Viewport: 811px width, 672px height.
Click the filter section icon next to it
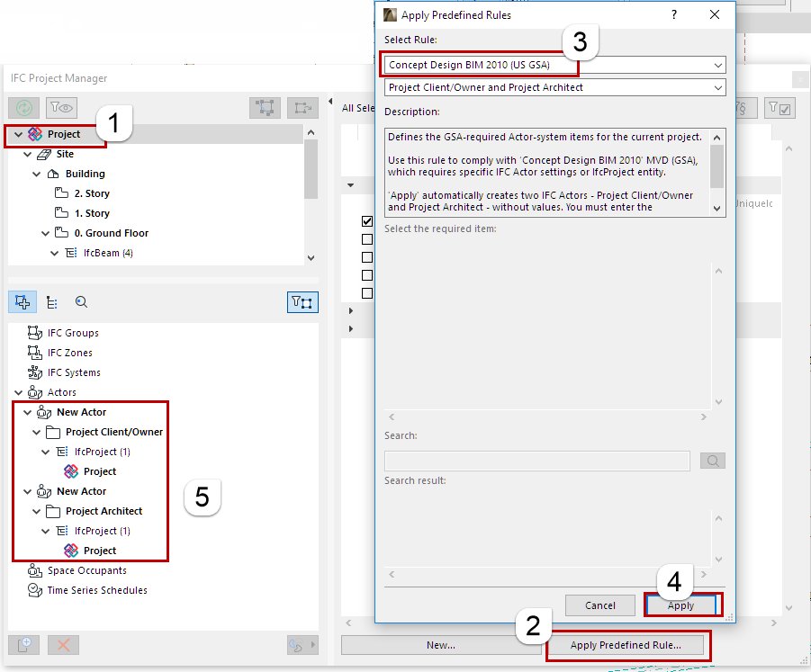pos(744,108)
